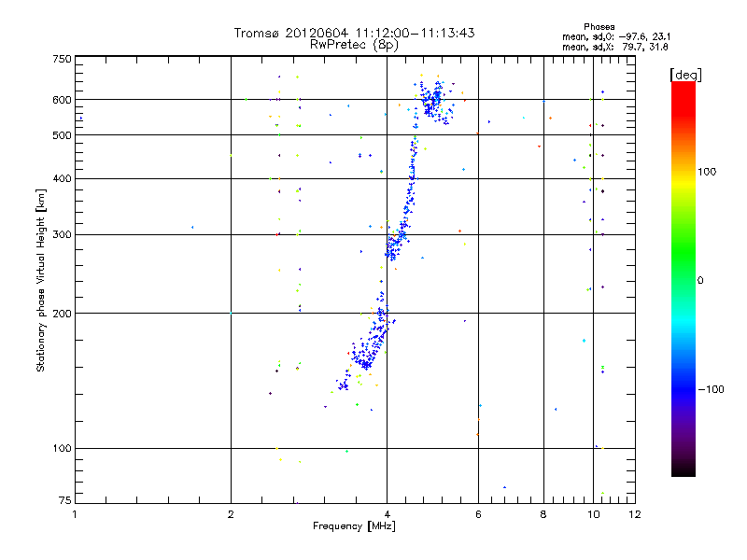Click the dense blue cluster above 600 km
747x560 pixels.
(x=432, y=101)
